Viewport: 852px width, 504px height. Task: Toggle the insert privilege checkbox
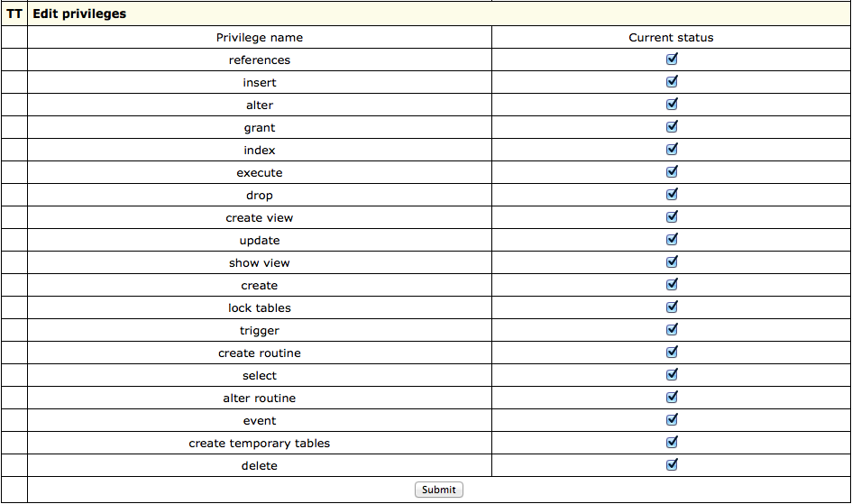pyautogui.click(x=672, y=82)
